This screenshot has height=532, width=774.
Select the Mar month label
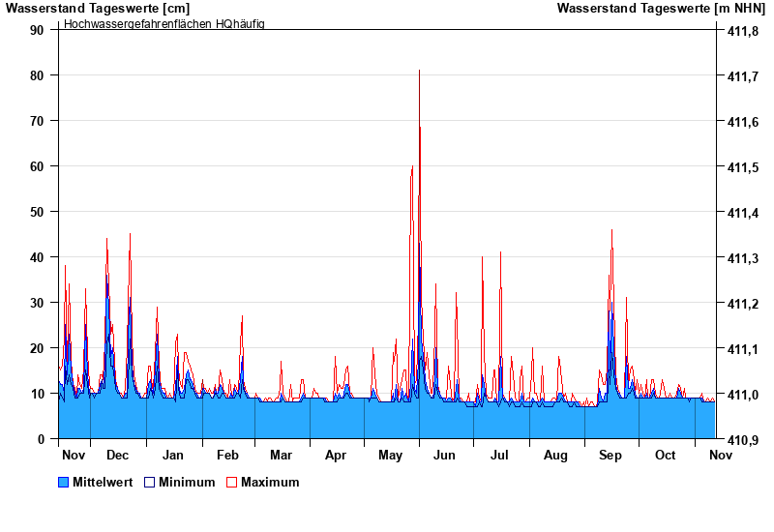click(282, 455)
